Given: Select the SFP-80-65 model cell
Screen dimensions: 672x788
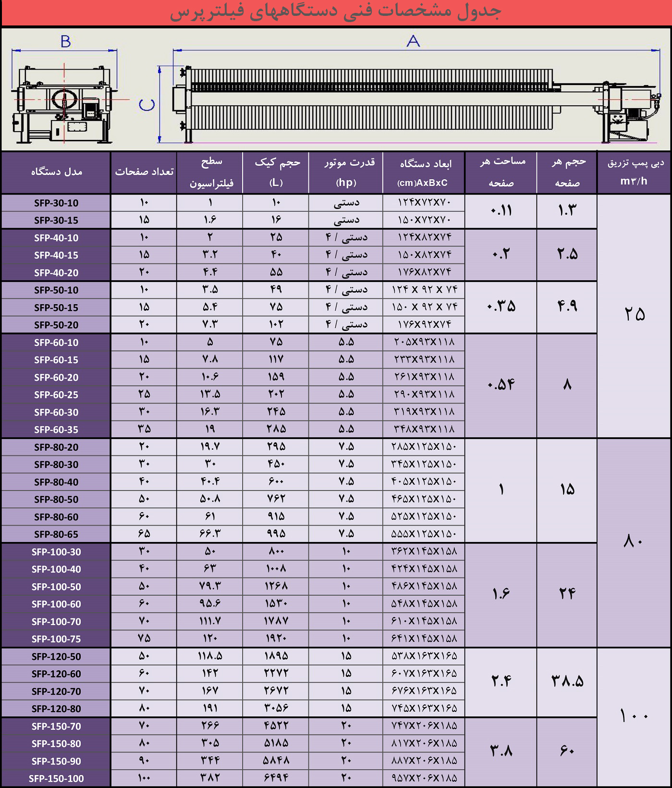Looking at the screenshot, I should pos(56,534).
